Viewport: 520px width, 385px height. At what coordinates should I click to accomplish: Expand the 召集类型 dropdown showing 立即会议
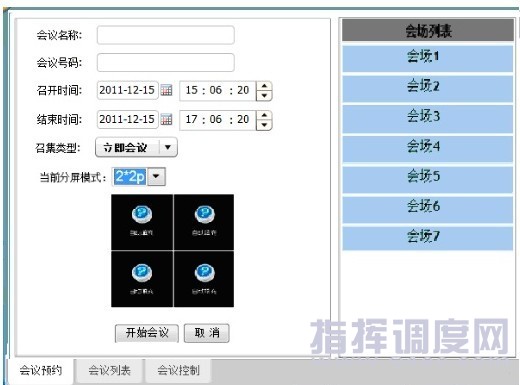coord(136,147)
